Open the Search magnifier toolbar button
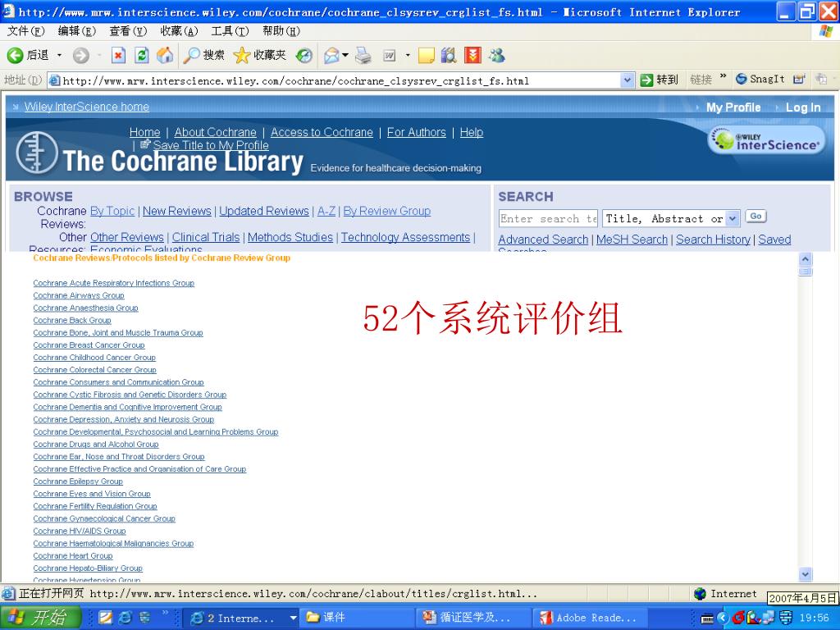Image resolution: width=840 pixels, height=630 pixels. (203, 55)
